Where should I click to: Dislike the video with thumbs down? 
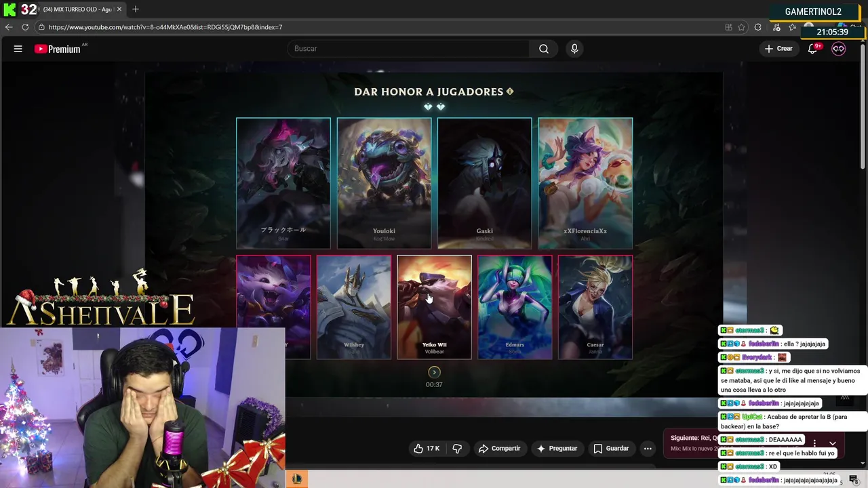click(457, 449)
